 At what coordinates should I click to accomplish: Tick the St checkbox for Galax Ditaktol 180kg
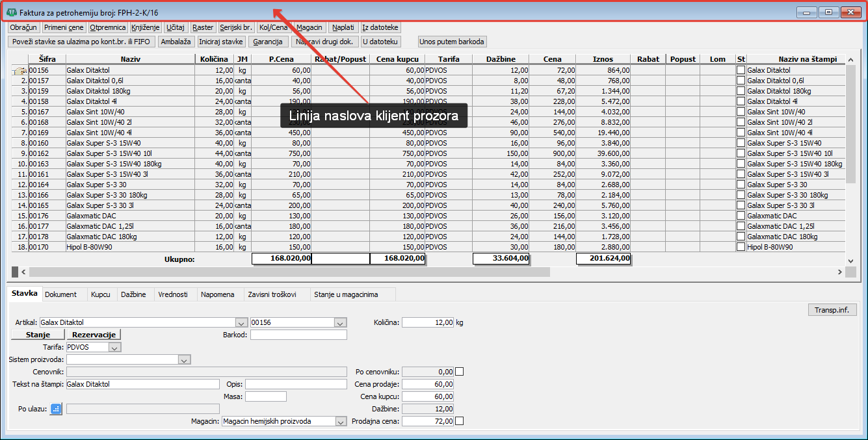click(741, 91)
